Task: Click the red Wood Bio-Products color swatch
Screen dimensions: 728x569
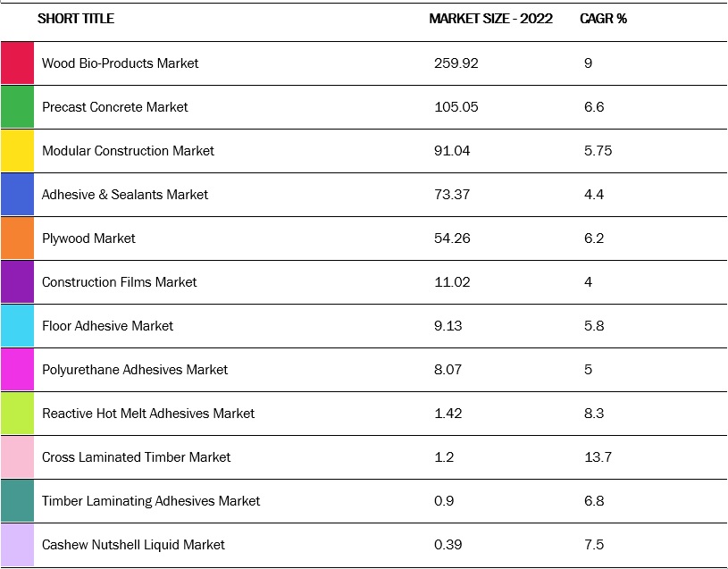Action: pyautogui.click(x=17, y=63)
